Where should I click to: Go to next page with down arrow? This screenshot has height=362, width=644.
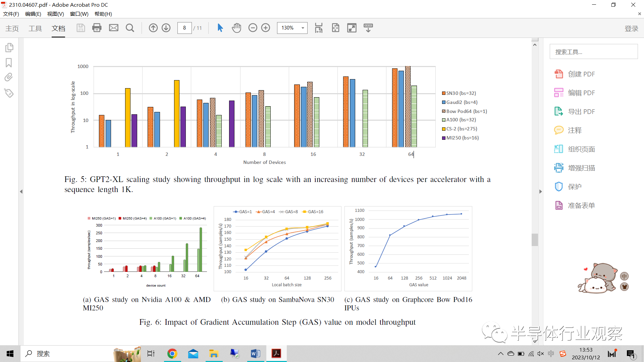(166, 28)
